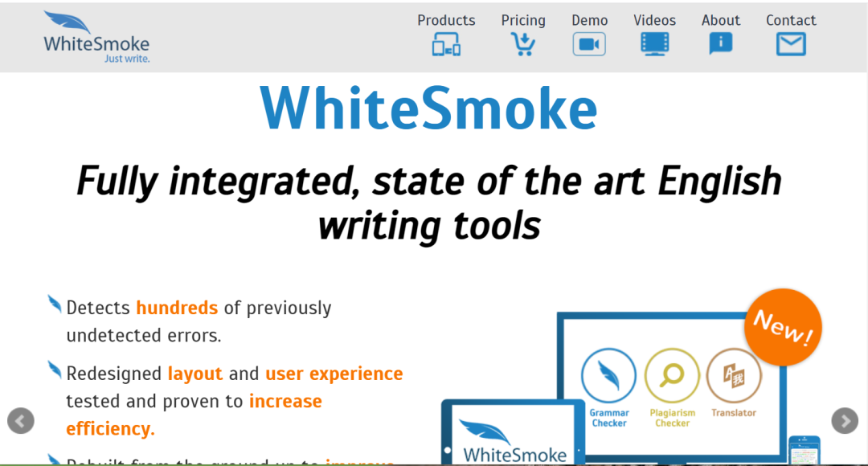Open the Products devices icon
This screenshot has height=466, width=868.
click(x=446, y=44)
